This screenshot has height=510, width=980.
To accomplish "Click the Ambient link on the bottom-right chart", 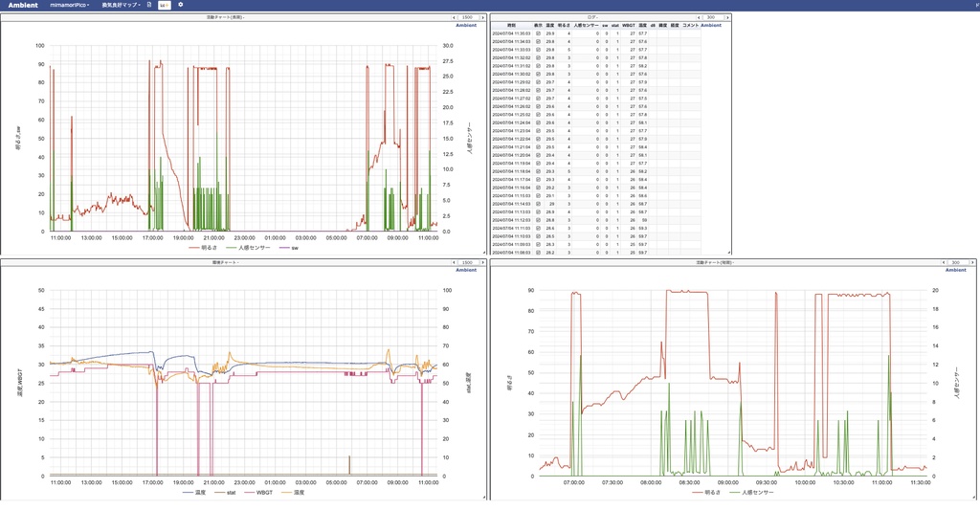I will [956, 270].
